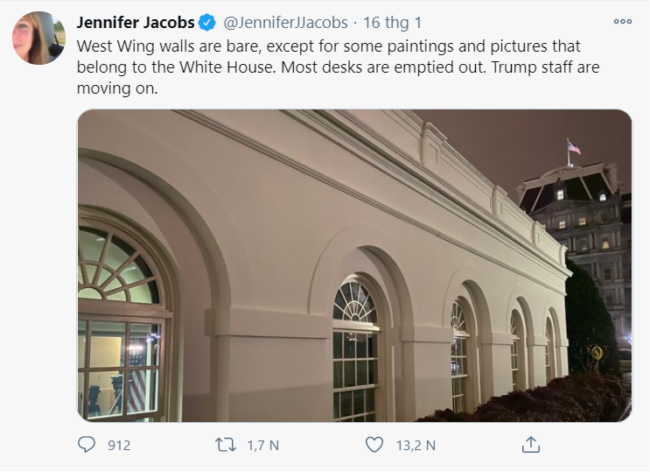Open the @JenniferJJacobs handle link
Screen dimensions: 650x472
click(x=286, y=22)
